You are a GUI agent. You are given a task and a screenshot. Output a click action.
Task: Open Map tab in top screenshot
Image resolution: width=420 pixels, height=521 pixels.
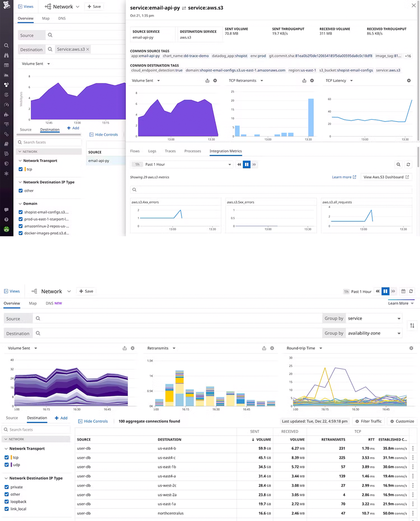click(x=46, y=19)
